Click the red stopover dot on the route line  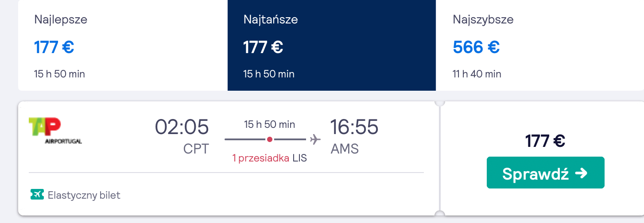click(269, 139)
